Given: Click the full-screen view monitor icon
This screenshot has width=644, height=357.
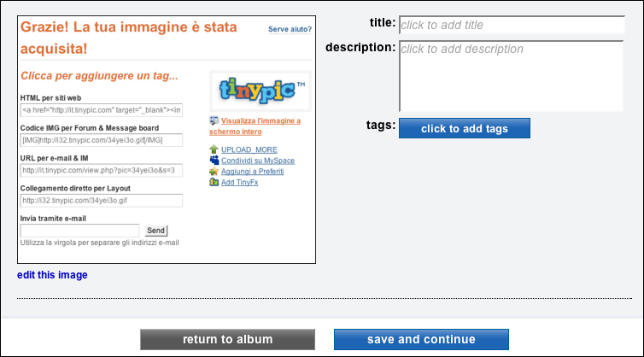Looking at the screenshot, I should point(214,120).
